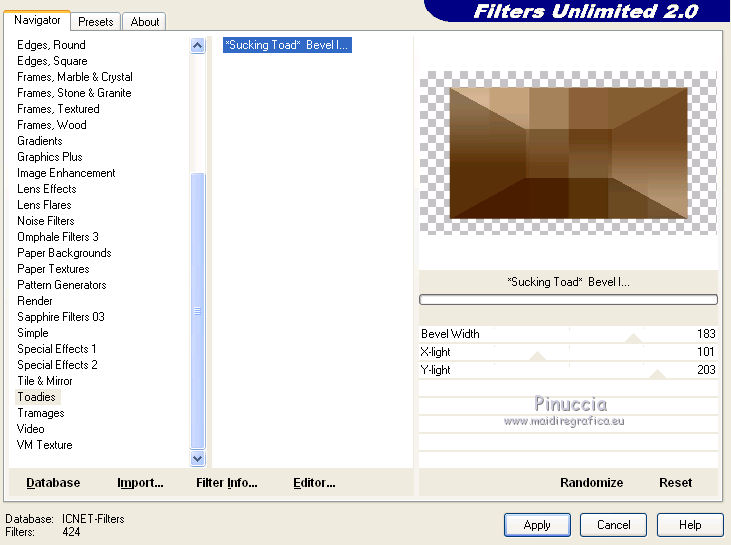The image size is (731, 545).
Task: Select Frames, Textured category
Action: (58, 109)
